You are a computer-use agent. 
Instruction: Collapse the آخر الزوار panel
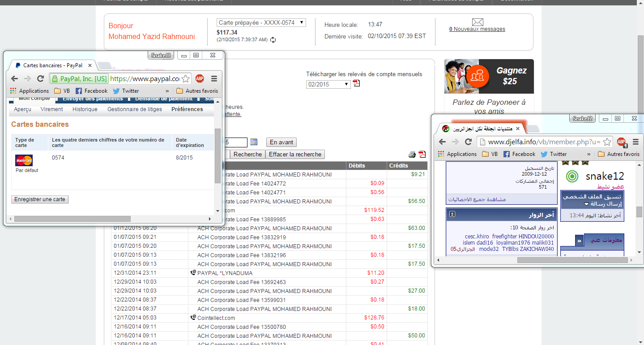(452, 214)
